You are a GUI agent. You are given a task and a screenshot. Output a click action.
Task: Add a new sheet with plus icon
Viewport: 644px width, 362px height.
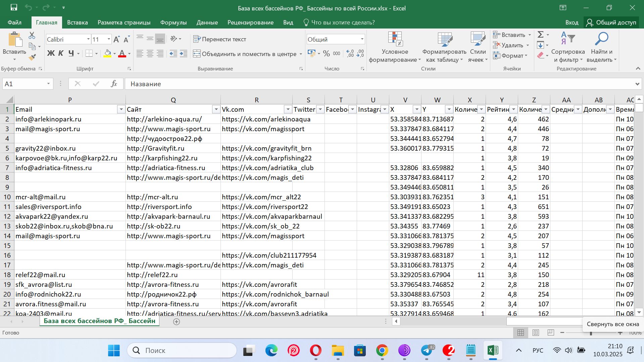coord(177,321)
